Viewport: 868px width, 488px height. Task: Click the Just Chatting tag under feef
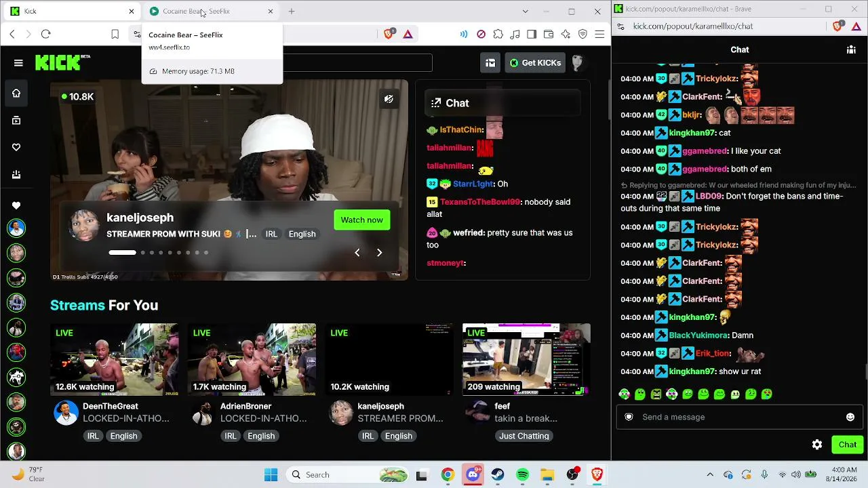click(524, 436)
